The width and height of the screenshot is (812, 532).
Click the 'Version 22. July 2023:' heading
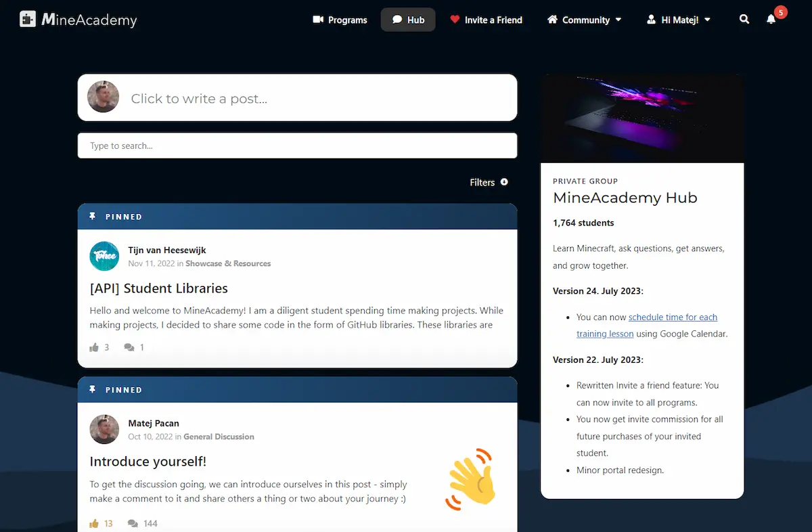click(598, 359)
